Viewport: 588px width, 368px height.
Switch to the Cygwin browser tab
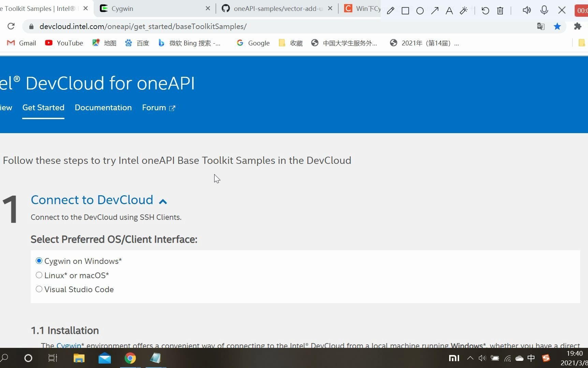(x=155, y=9)
